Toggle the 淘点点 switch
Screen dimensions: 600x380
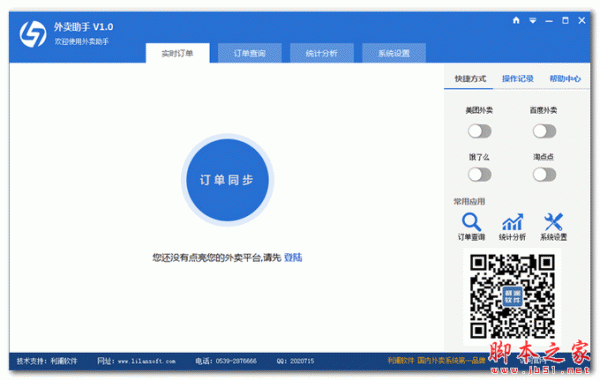[544, 175]
